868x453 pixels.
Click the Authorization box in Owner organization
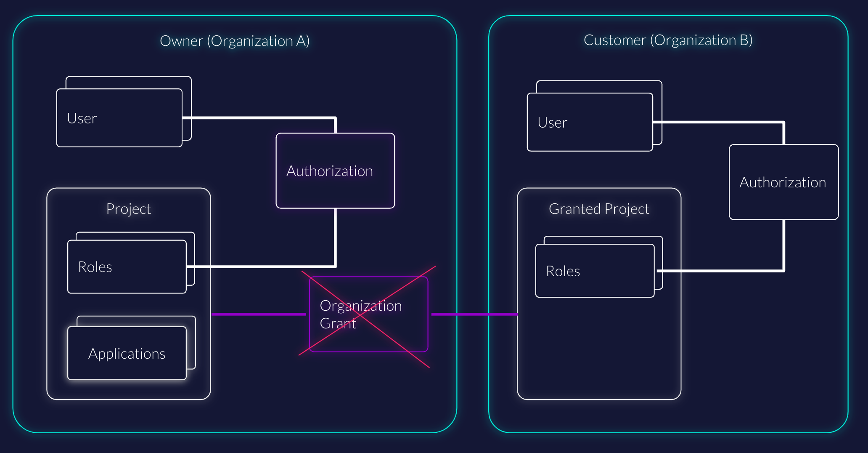point(335,171)
